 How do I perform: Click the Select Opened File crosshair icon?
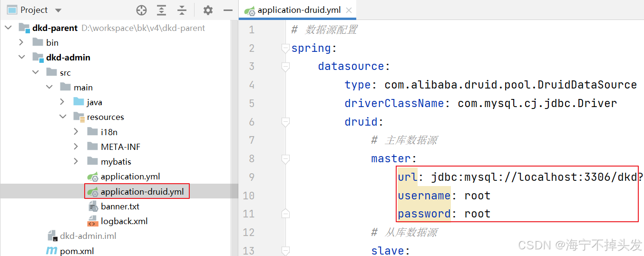(141, 10)
